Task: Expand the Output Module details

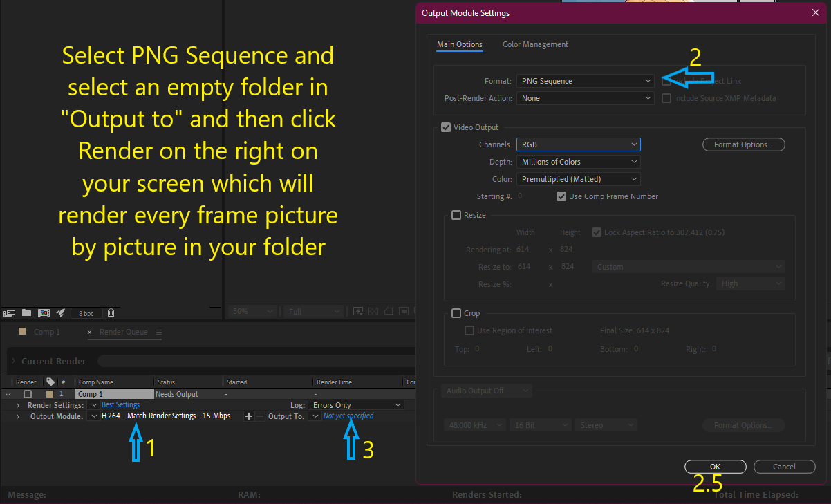Action: coord(17,416)
